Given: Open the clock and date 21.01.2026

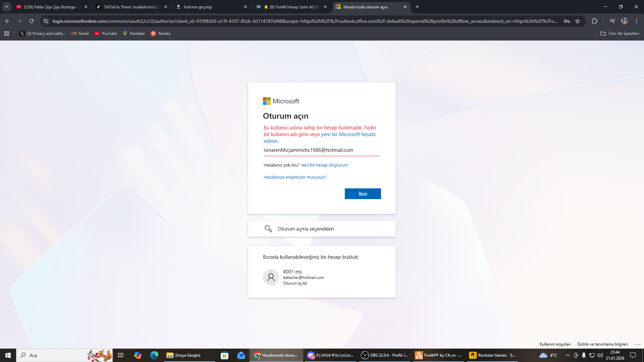Looking at the screenshot, I should click(x=615, y=355).
